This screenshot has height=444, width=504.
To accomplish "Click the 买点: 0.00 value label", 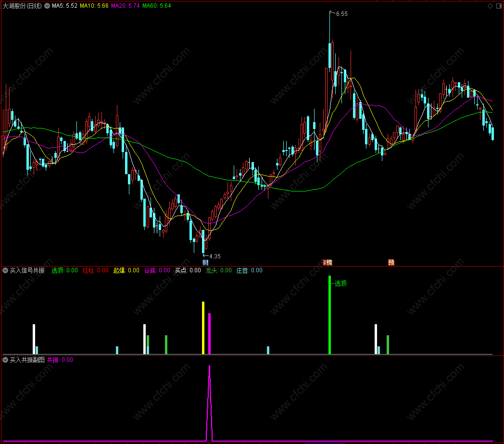I will tap(188, 270).
